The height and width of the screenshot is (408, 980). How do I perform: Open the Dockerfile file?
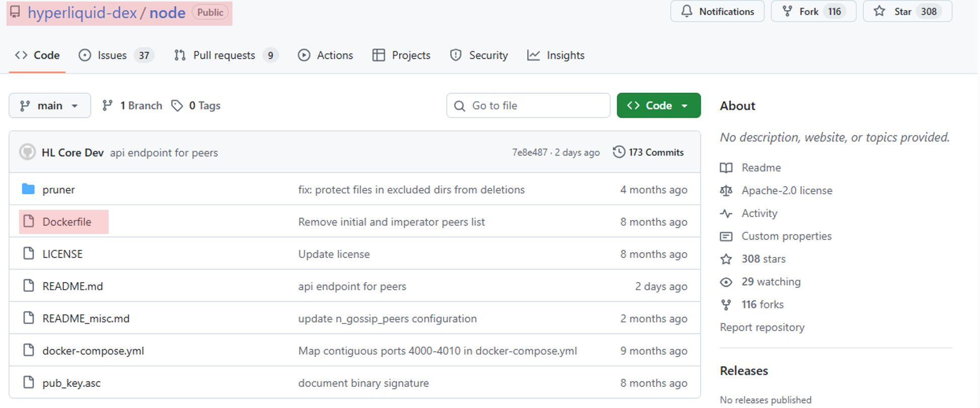[x=67, y=222]
